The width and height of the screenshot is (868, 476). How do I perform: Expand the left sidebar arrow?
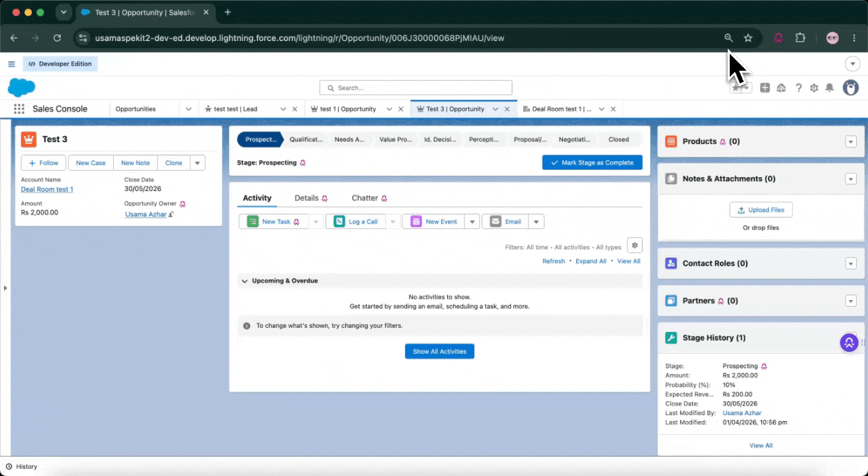click(x=5, y=288)
